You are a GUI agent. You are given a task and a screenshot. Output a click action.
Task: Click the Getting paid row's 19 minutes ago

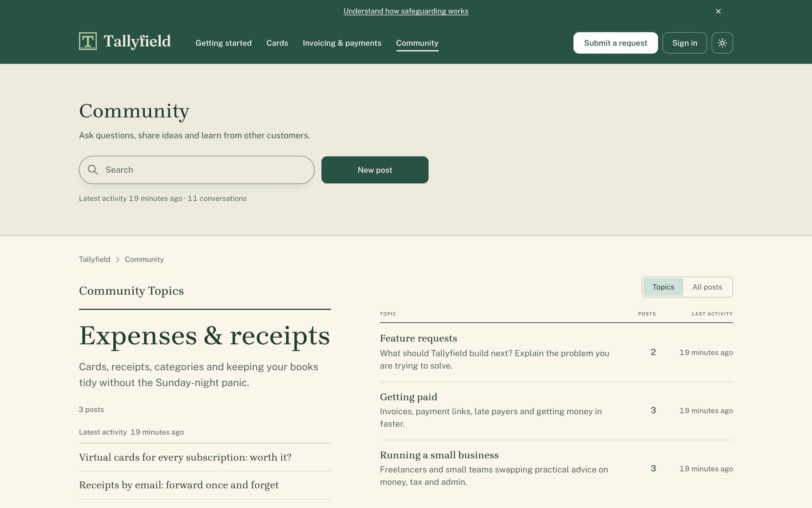(706, 411)
